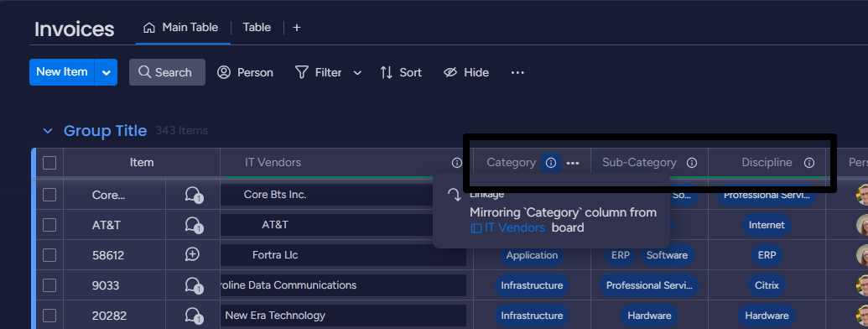This screenshot has width=868, height=329.
Task: Click Hardware sub-category in row 20282
Action: click(x=649, y=316)
